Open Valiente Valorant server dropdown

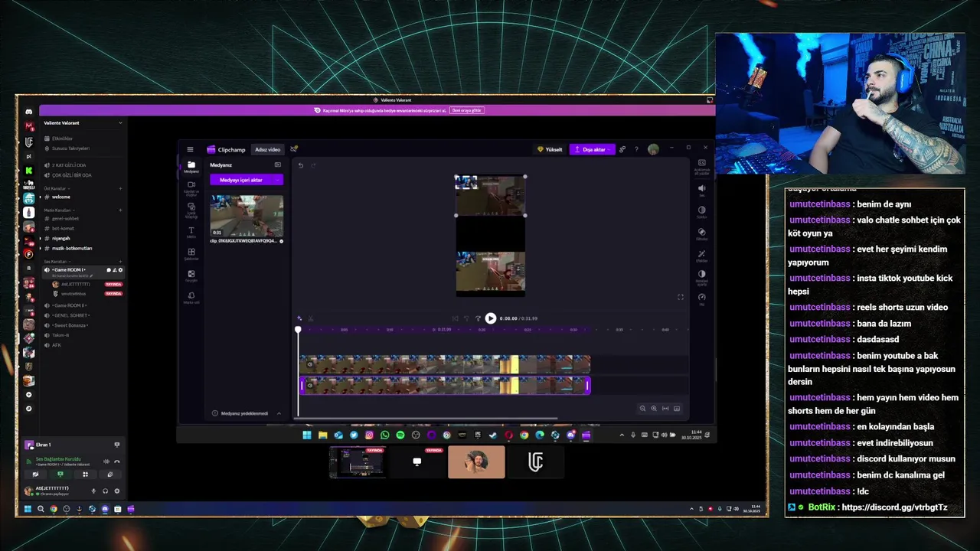click(120, 122)
